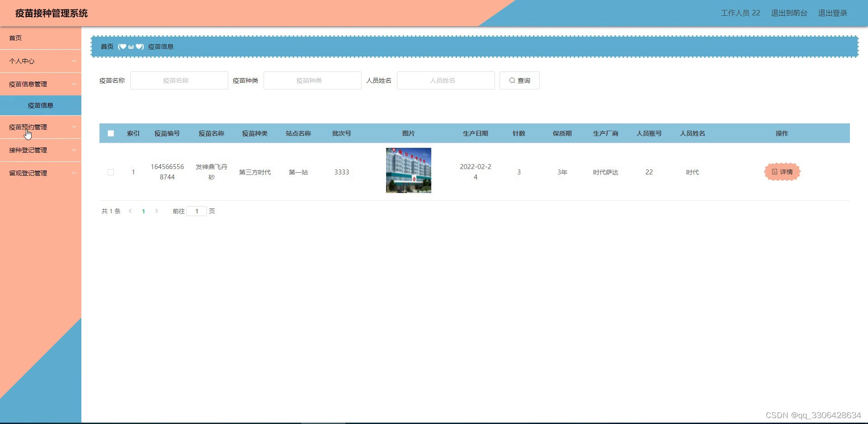868x424 pixels.
Task: Select the header select-all checkbox
Action: [x=111, y=133]
